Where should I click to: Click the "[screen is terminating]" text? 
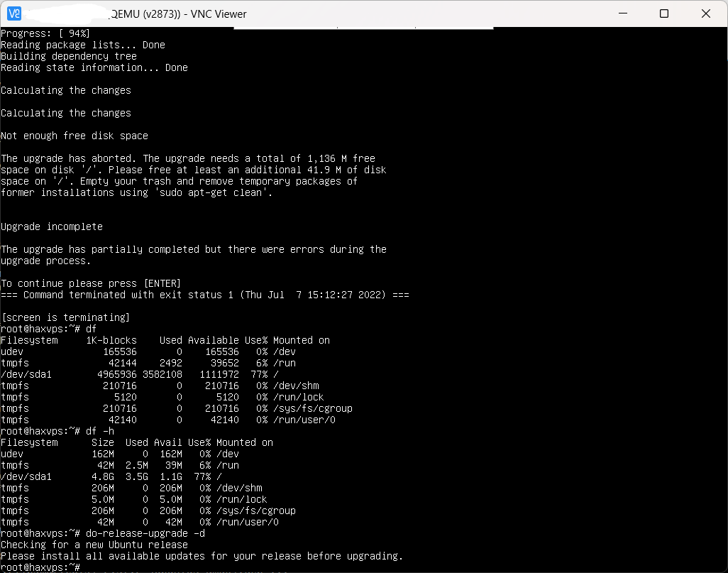(x=66, y=317)
